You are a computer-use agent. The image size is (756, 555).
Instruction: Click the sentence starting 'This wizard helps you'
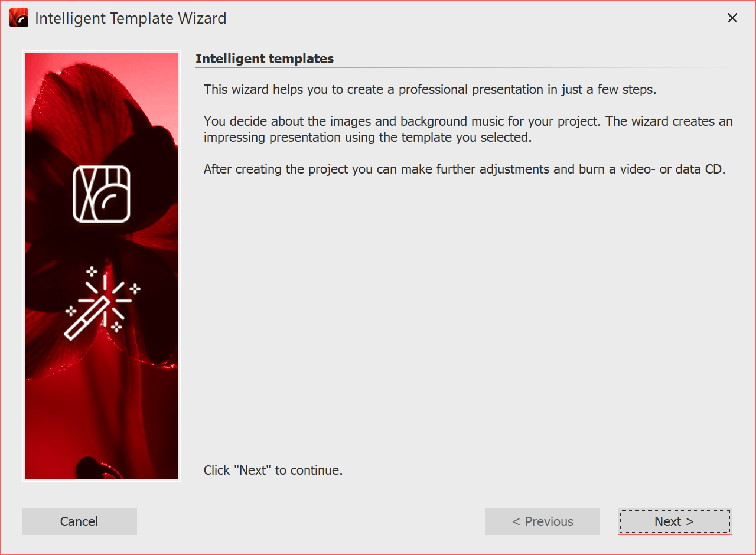tap(430, 90)
